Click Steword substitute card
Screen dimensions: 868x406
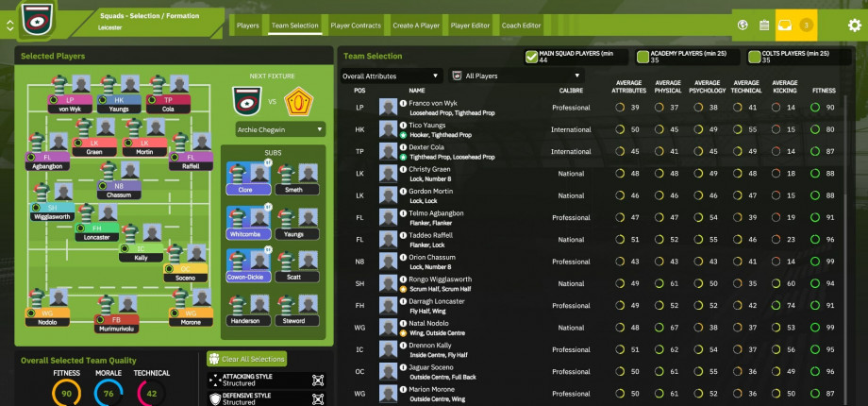(297, 310)
